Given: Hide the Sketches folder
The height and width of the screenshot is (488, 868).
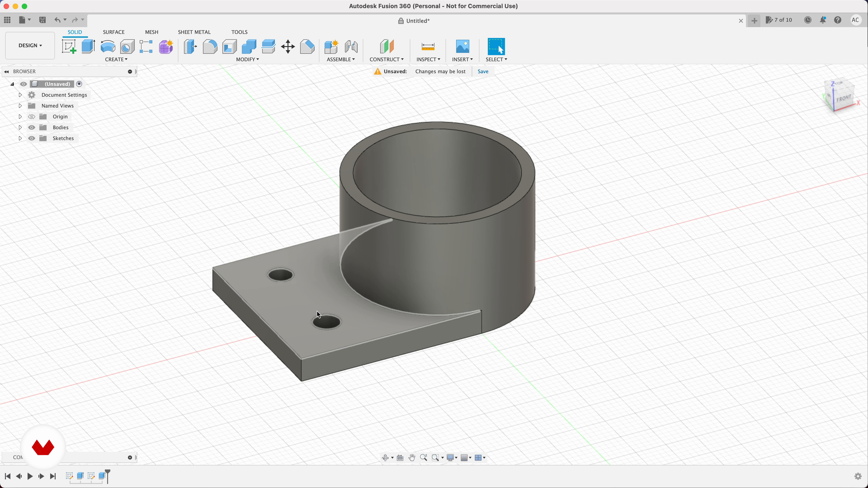Looking at the screenshot, I should pos(32,138).
